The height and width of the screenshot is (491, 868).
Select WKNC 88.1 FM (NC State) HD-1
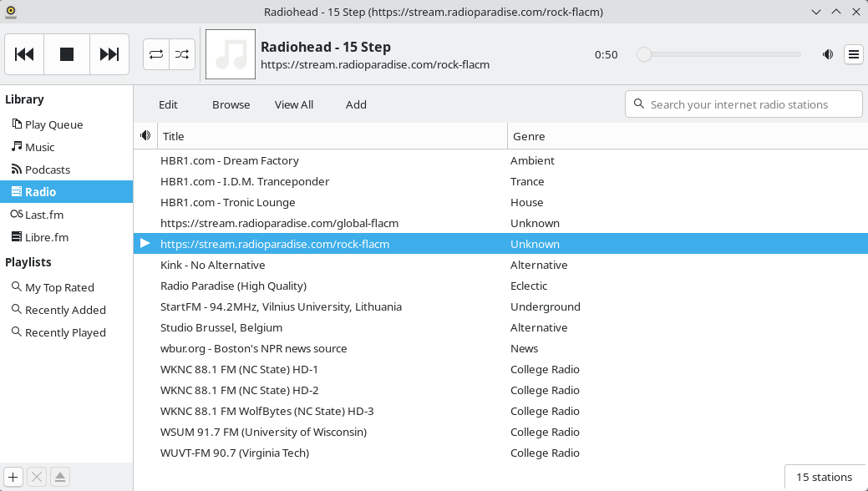(500, 369)
